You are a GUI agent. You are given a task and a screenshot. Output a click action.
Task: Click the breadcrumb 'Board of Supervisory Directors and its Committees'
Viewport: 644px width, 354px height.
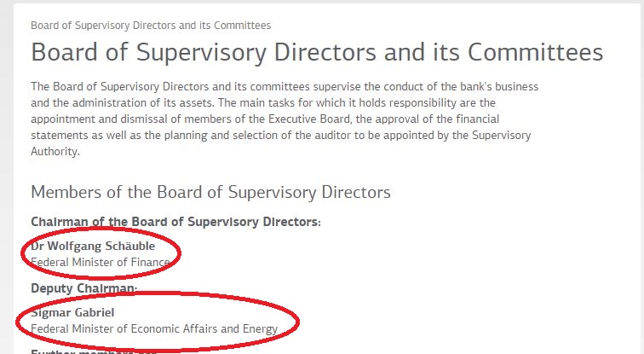tap(151, 26)
